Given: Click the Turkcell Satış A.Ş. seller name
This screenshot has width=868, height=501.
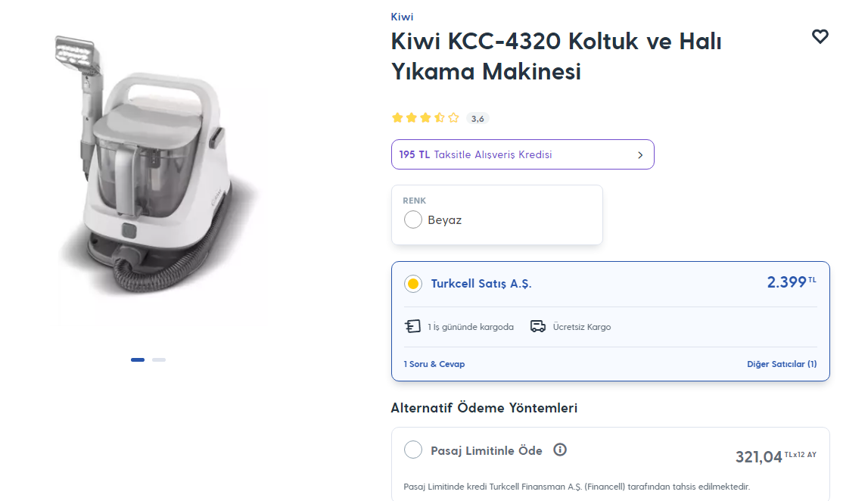Looking at the screenshot, I should pos(481,284).
